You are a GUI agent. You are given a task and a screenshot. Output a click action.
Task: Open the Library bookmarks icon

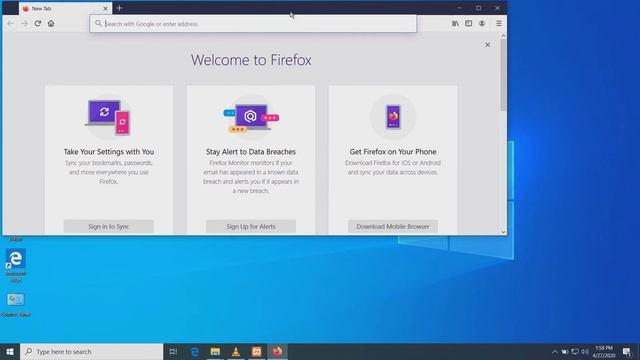(455, 24)
